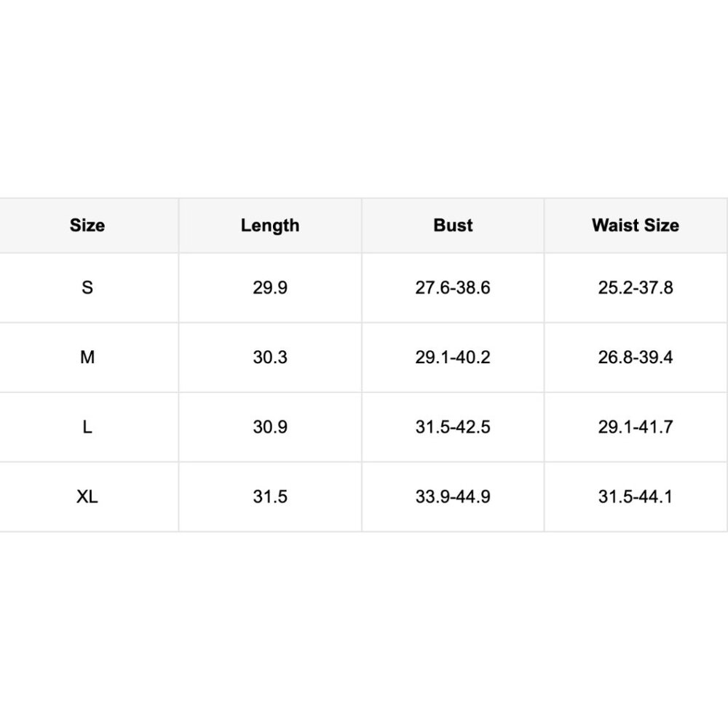Image resolution: width=728 pixels, height=728 pixels.
Task: Click the waist range 29.1-41.7
Action: 635,427
